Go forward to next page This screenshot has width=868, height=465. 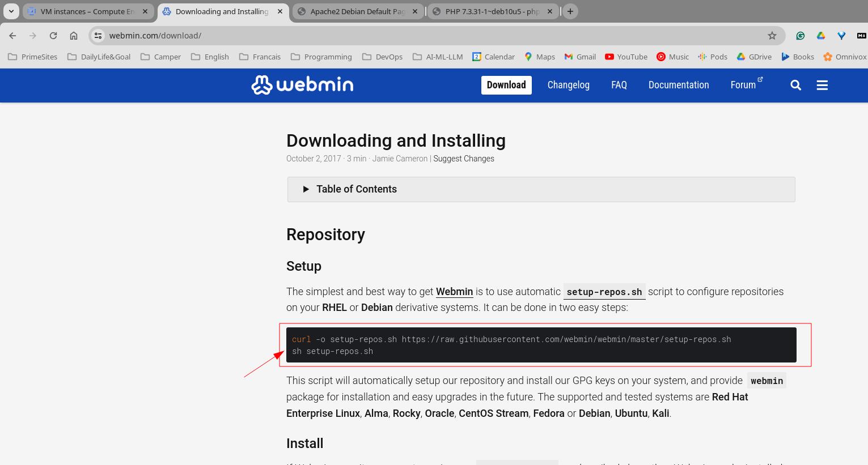33,36
